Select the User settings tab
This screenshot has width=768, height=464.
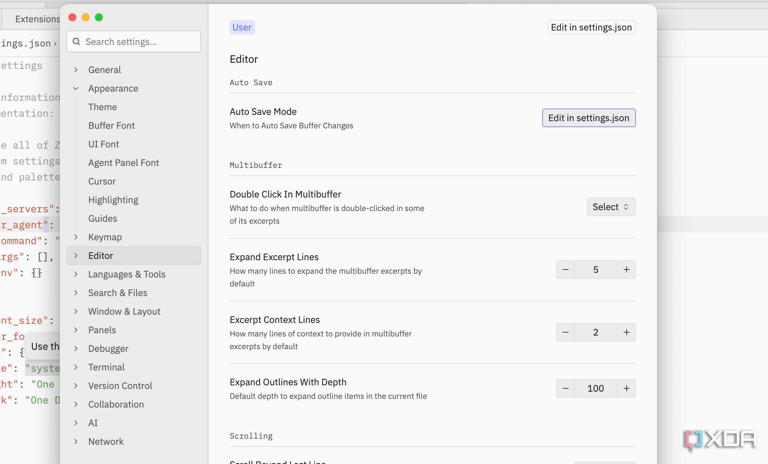[242, 27]
